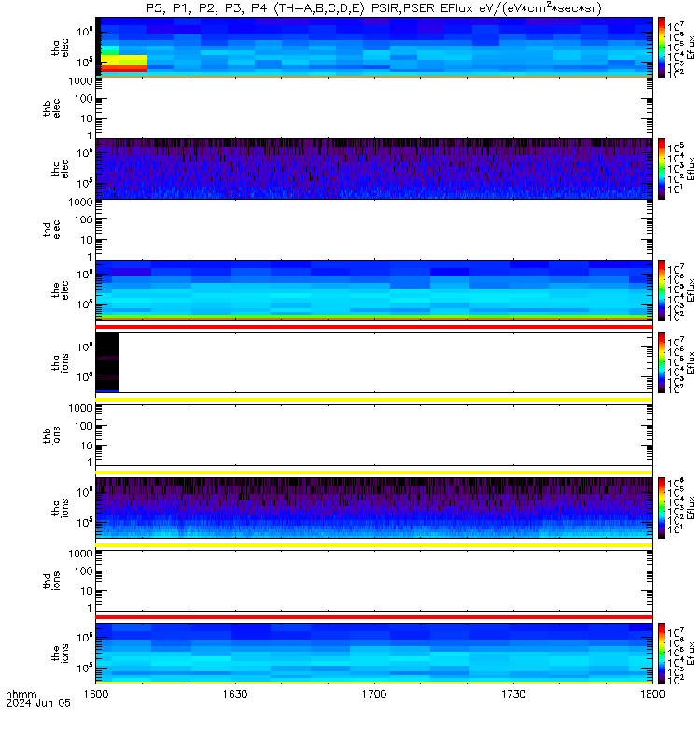
Task: Click the 1630 time axis label
Action: coord(235,694)
